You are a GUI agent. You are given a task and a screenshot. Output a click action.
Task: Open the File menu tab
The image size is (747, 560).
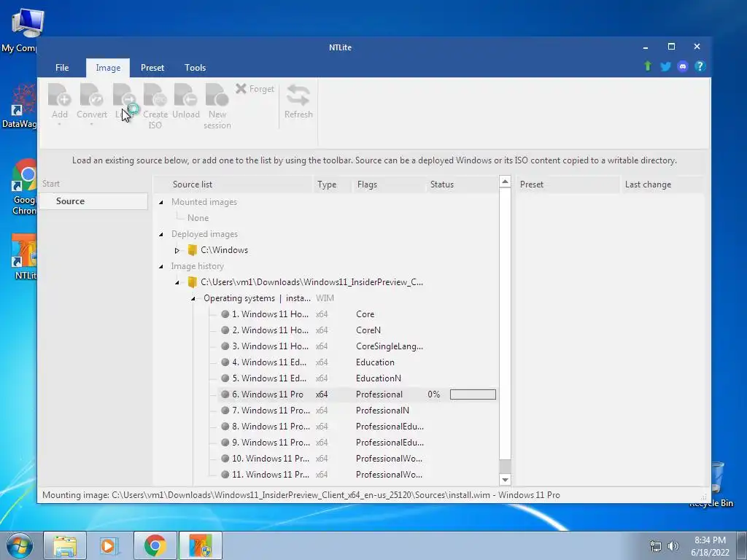pos(62,68)
